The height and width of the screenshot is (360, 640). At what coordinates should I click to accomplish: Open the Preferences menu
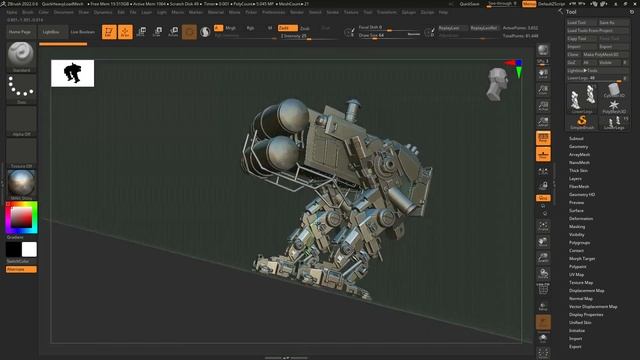273,12
